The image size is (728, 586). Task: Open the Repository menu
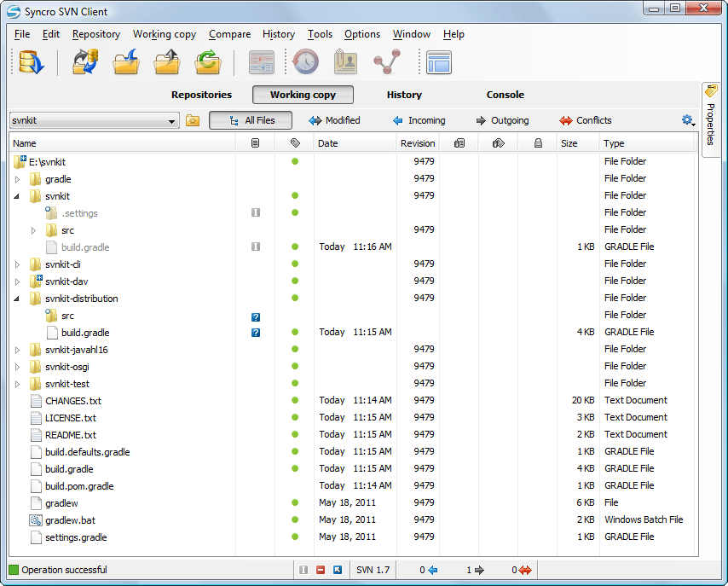tap(96, 34)
